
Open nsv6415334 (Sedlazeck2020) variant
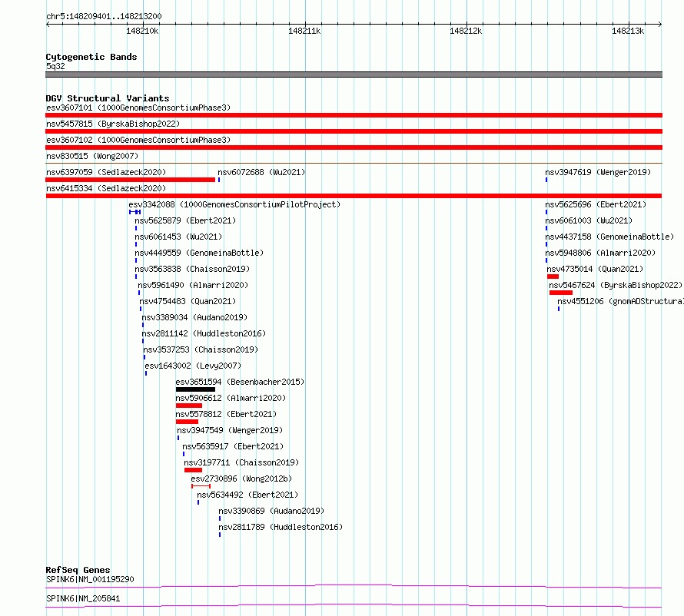[106, 188]
